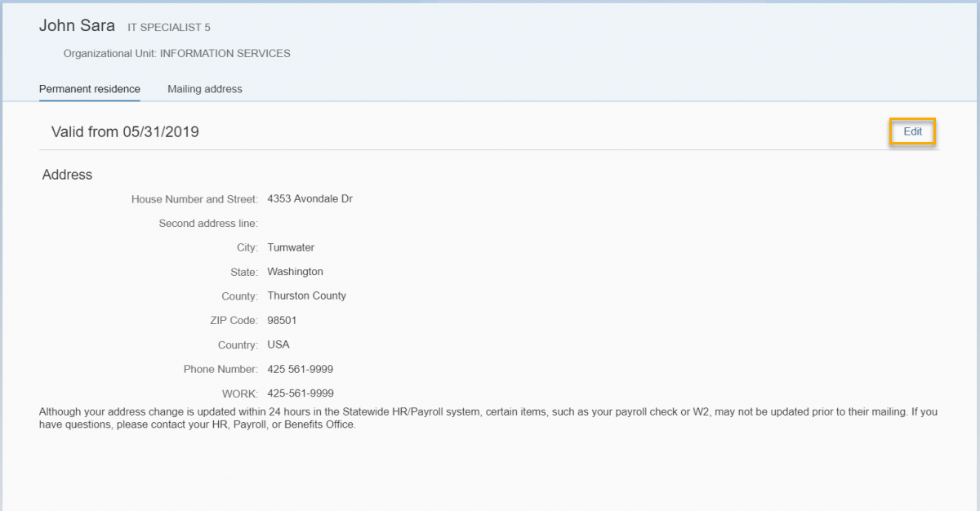This screenshot has width=980, height=511.
Task: Click the address change notice paragraph
Action: pos(488,418)
